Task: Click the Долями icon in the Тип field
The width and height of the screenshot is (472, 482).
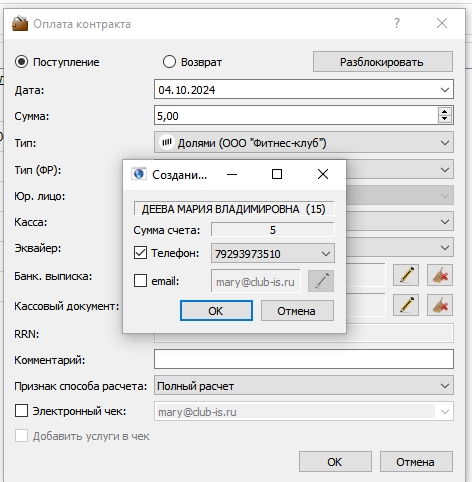Action: (167, 143)
